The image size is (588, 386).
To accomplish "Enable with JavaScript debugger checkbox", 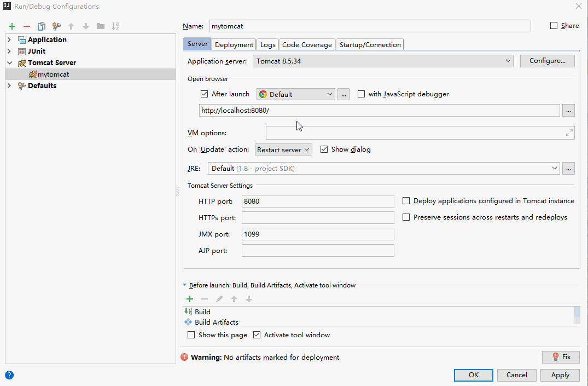I will [361, 94].
